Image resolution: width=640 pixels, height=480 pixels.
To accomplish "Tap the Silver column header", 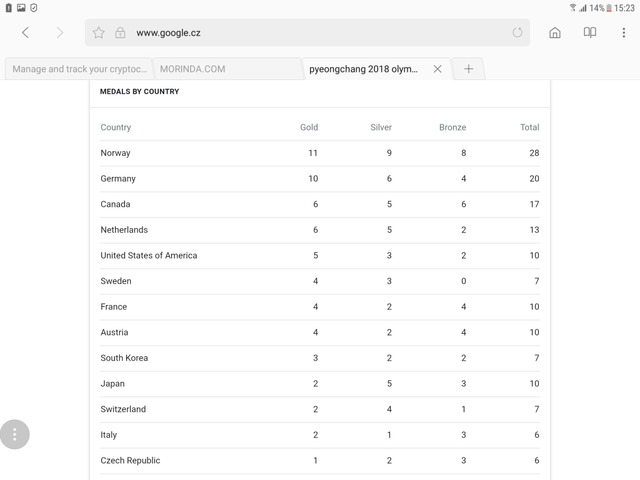I will pos(381,127).
